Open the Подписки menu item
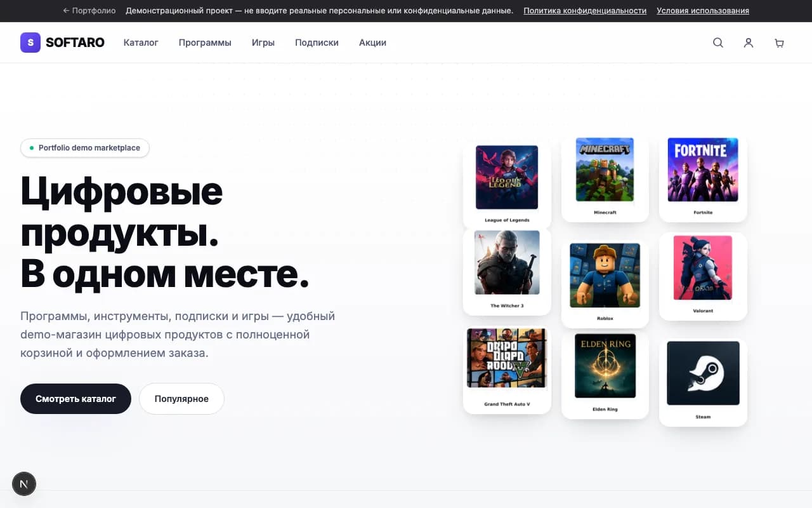This screenshot has width=812, height=508. [317, 43]
